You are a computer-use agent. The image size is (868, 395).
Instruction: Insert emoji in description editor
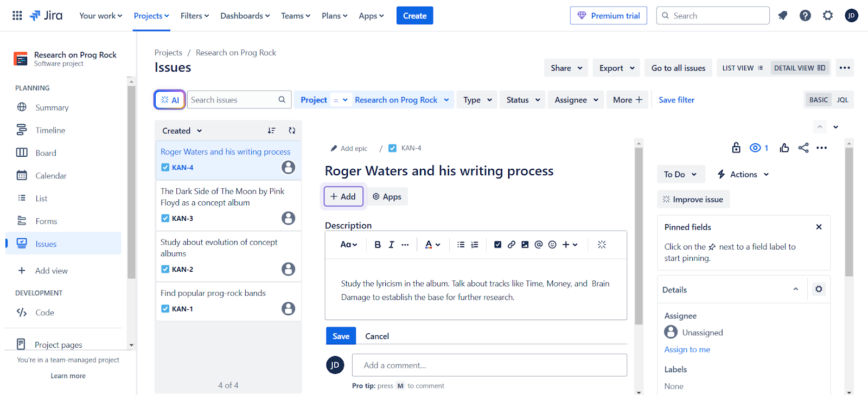click(x=552, y=245)
